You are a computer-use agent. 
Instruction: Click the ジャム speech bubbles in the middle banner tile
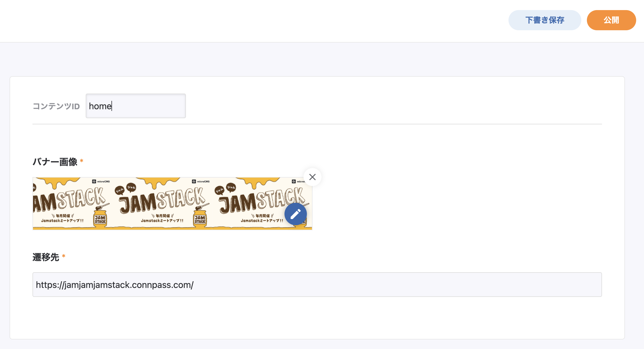point(125,189)
